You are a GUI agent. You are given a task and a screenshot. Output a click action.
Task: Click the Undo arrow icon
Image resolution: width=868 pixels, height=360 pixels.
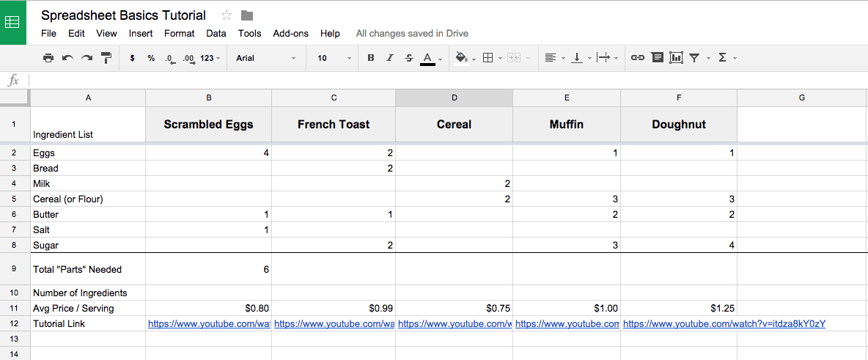pos(67,58)
